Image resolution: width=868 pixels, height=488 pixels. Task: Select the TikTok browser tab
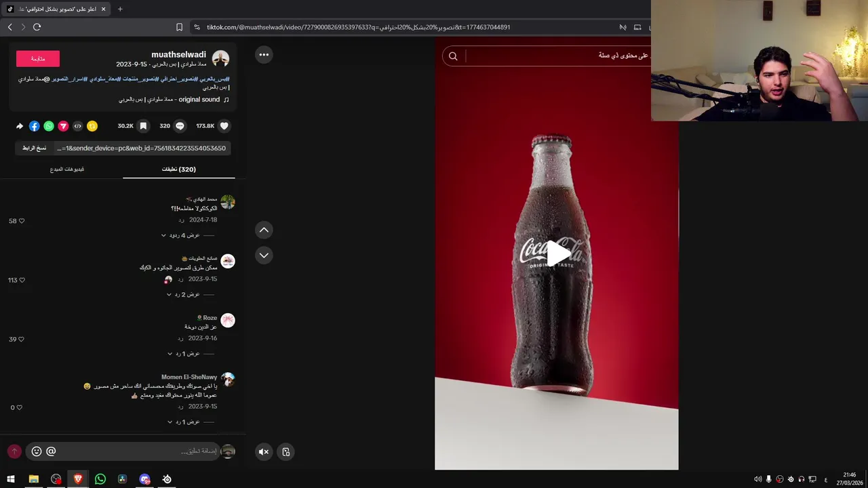click(x=56, y=9)
